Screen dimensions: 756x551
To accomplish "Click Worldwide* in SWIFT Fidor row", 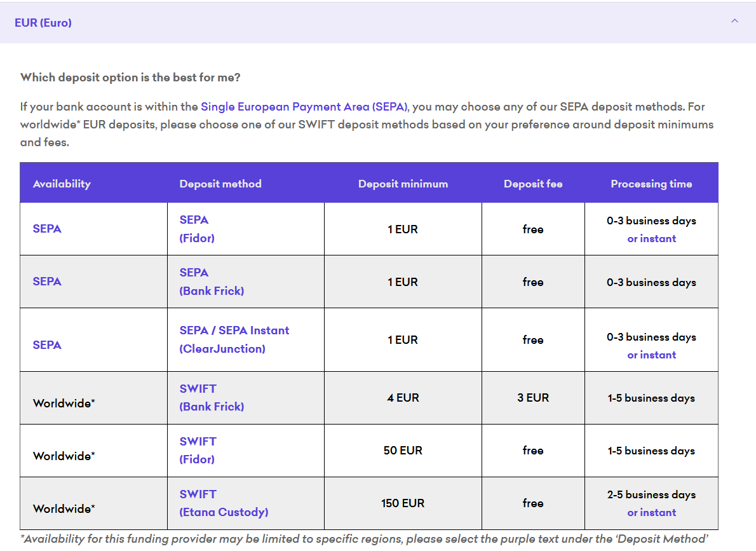I will coord(64,456).
